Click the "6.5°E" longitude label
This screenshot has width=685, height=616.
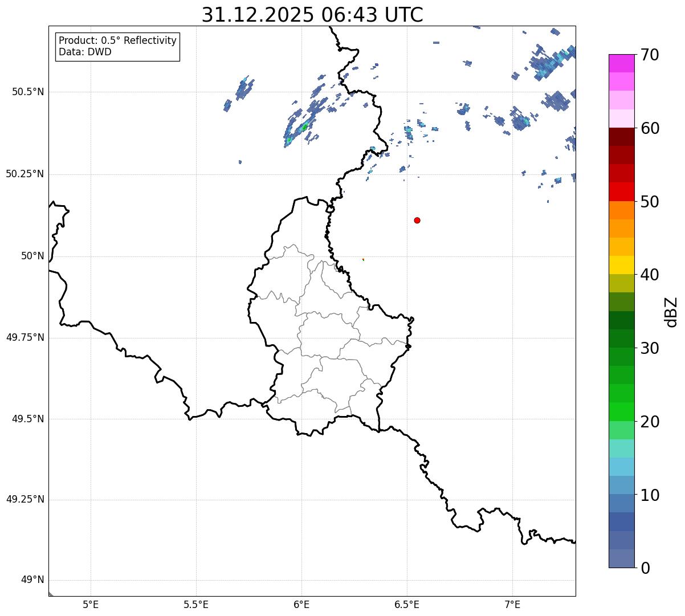[407, 605]
